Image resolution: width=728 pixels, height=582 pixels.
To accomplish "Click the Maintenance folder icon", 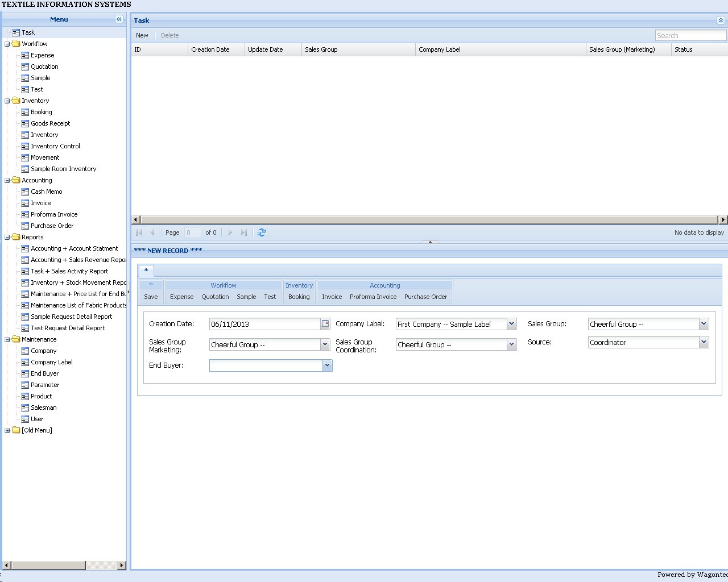I will 16,339.
